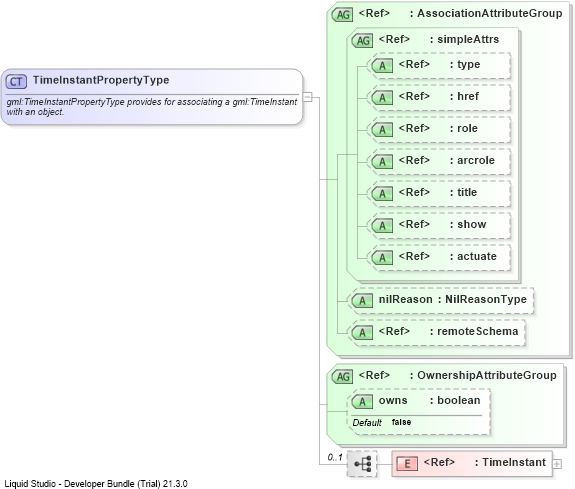Image resolution: width=575 pixels, height=489 pixels.
Task: Click the A icon beside role attribute
Action: (382, 129)
